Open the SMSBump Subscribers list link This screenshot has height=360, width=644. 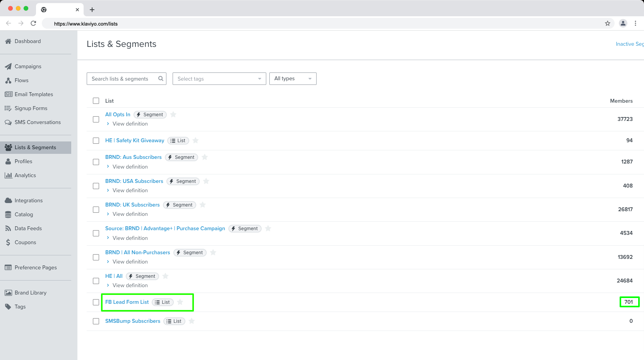click(133, 321)
